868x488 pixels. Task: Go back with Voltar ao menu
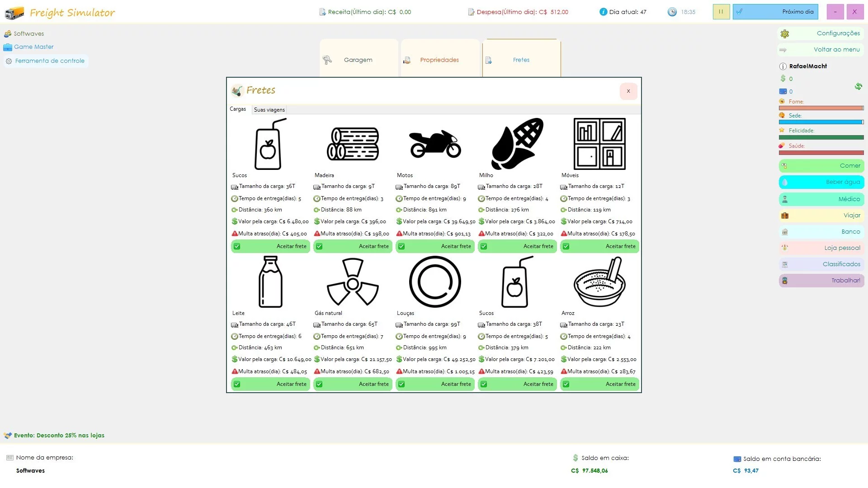click(x=821, y=50)
